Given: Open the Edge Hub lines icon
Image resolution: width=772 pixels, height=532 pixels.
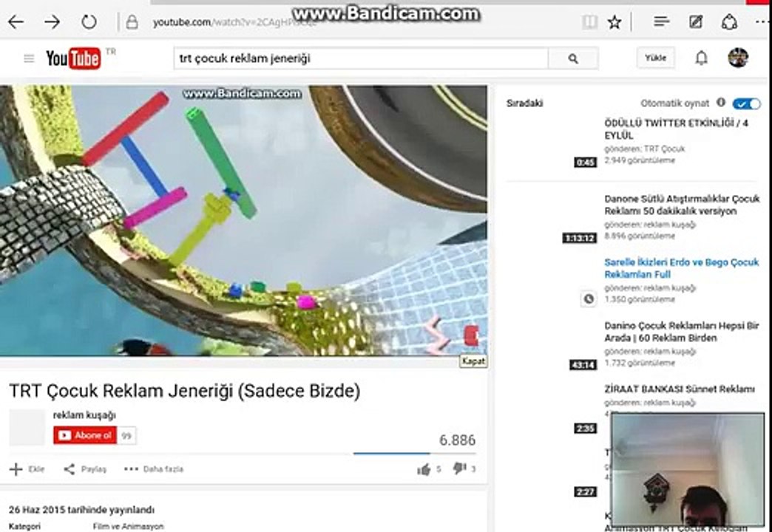Looking at the screenshot, I should click(661, 21).
